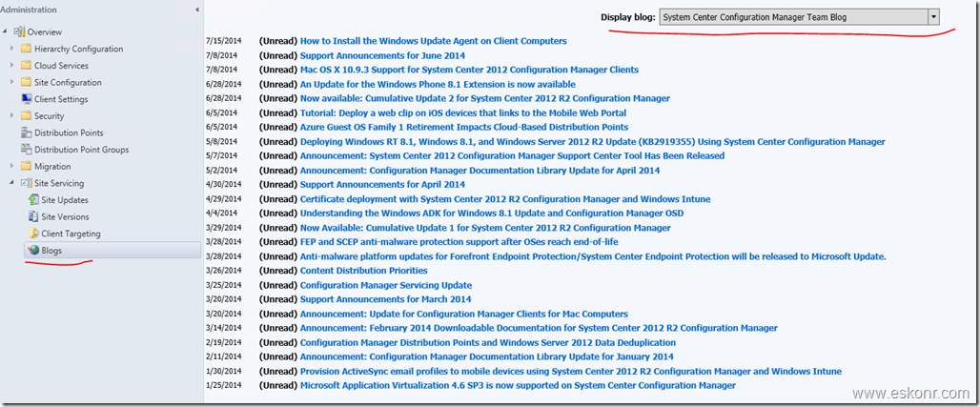Image resolution: width=980 pixels, height=407 pixels.
Task: Open Configuration Manager Servicing Update link
Action: click(385, 285)
